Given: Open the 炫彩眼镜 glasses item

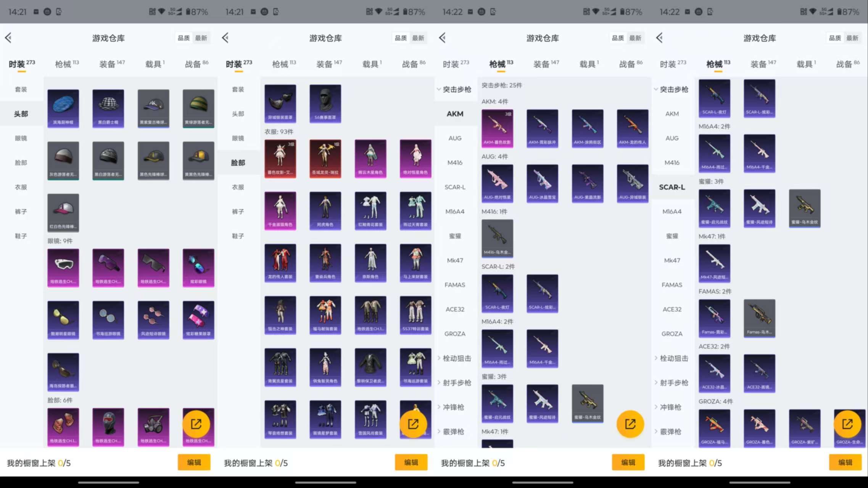Looking at the screenshot, I should 198,267.
